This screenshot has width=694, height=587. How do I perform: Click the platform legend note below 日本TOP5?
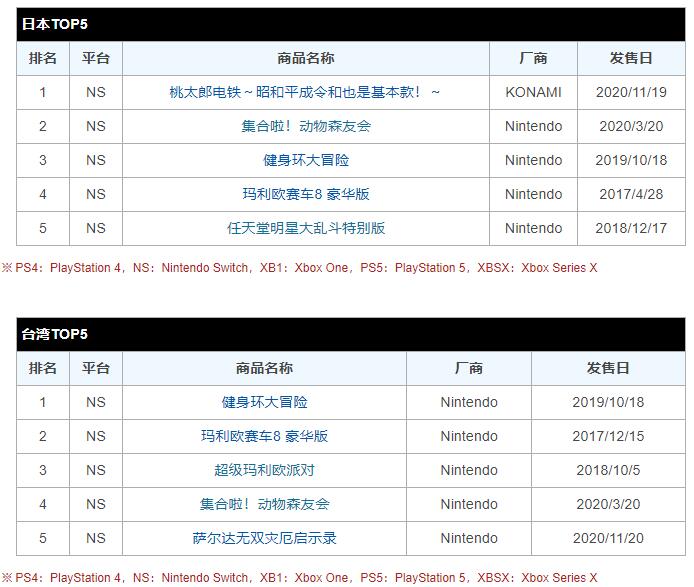(x=300, y=267)
